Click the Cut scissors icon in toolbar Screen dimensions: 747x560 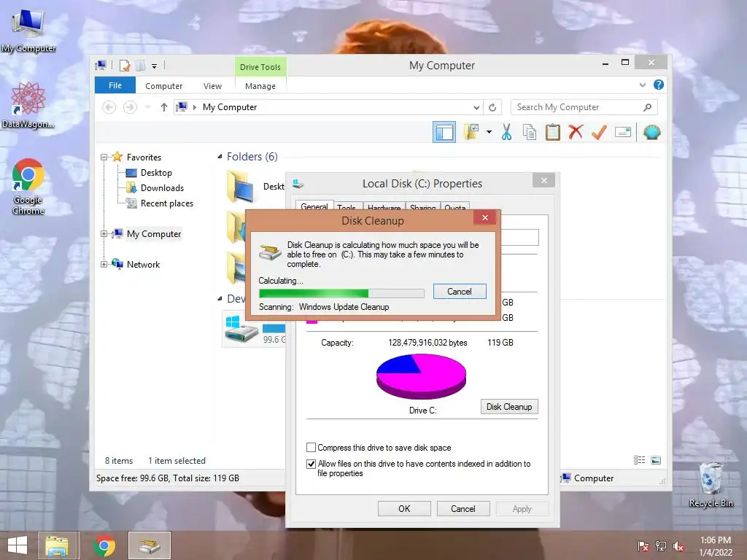click(x=506, y=132)
